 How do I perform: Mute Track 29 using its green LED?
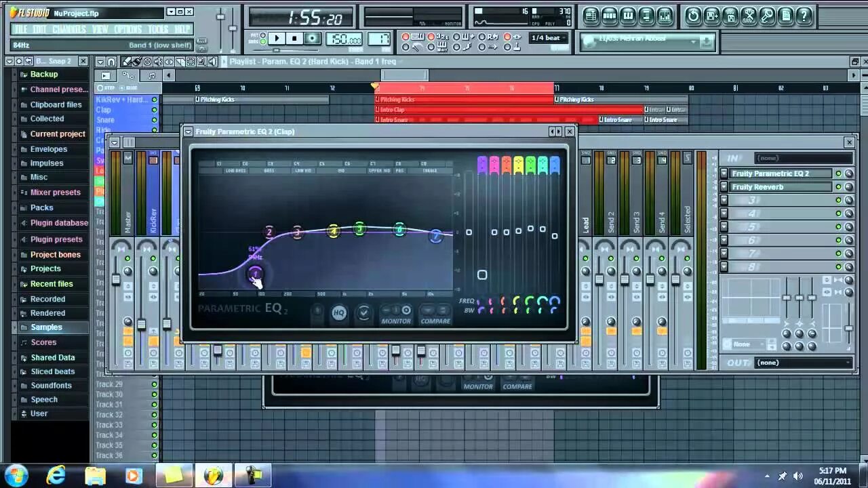[x=154, y=384]
